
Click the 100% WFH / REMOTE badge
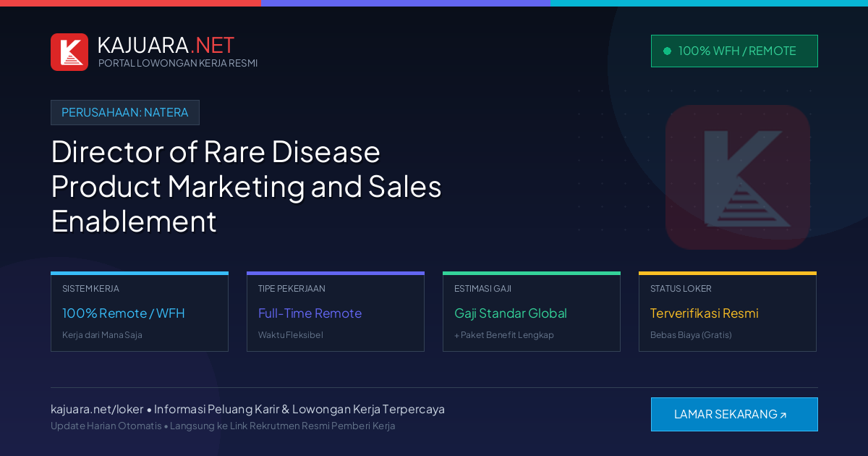coord(734,51)
